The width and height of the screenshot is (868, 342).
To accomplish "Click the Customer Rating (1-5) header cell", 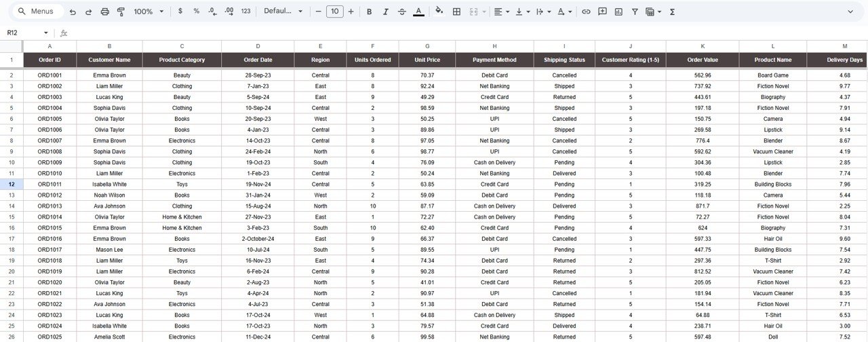I will [x=631, y=60].
